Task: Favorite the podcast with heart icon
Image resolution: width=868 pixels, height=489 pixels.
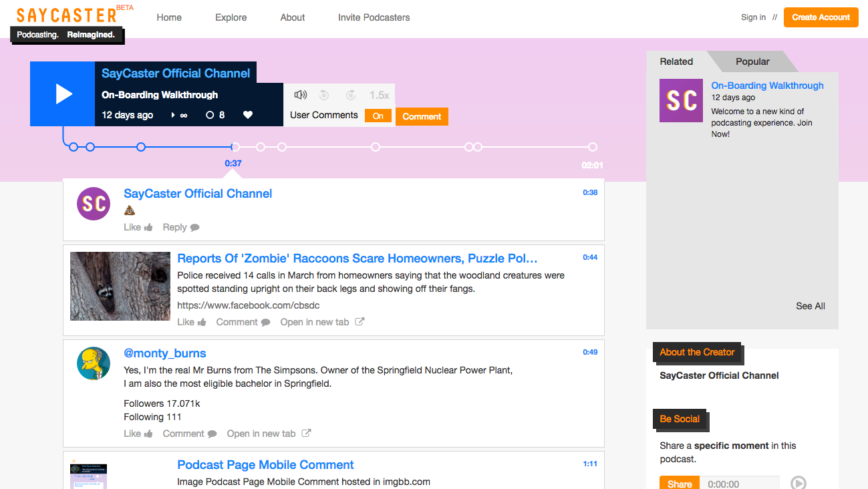Action: click(248, 115)
